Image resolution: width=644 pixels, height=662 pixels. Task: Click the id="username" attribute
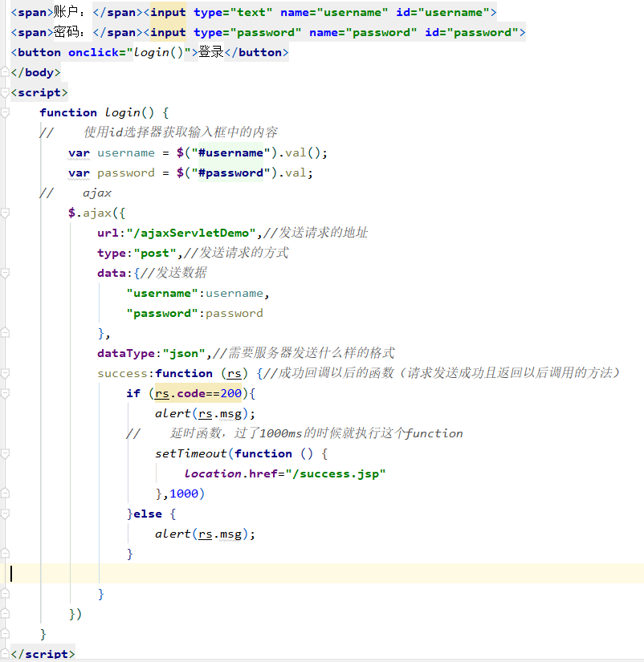pyautogui.click(x=442, y=12)
